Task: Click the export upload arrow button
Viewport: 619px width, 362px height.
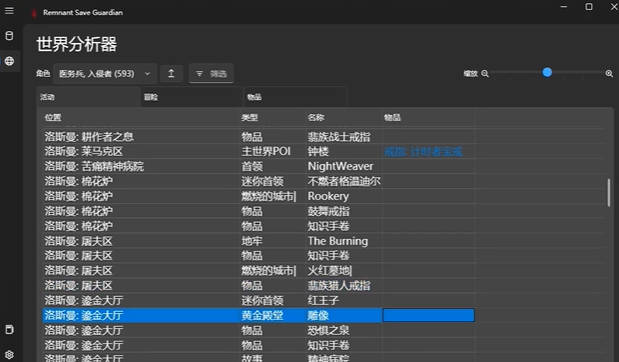Action: 171,74
